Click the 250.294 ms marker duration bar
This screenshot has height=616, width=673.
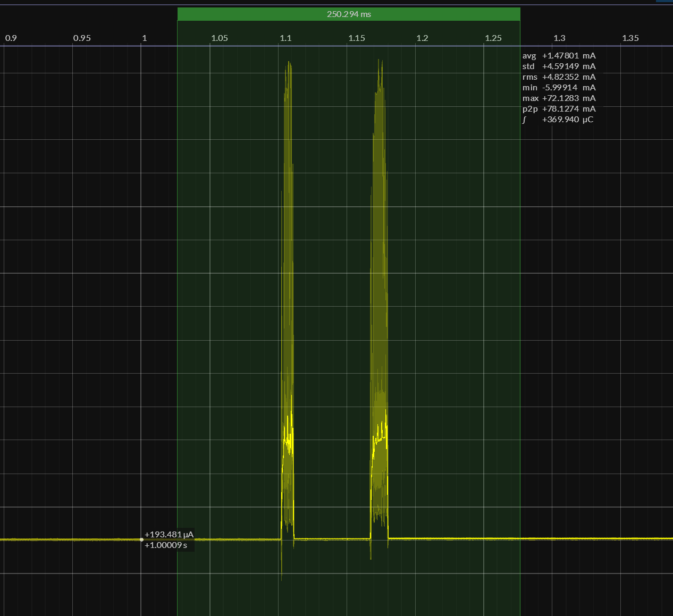click(x=349, y=14)
